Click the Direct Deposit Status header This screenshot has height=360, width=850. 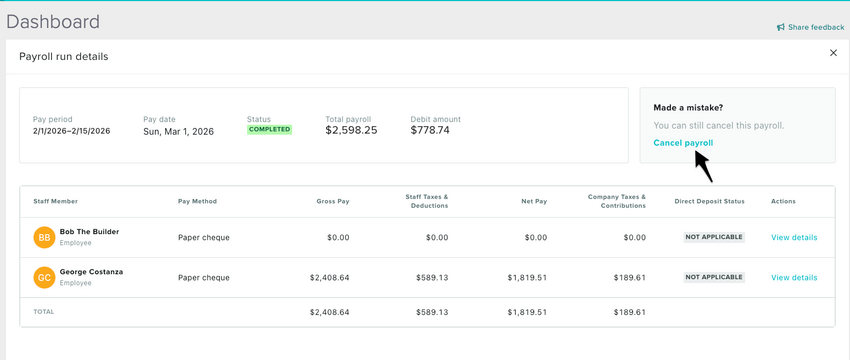(x=710, y=201)
